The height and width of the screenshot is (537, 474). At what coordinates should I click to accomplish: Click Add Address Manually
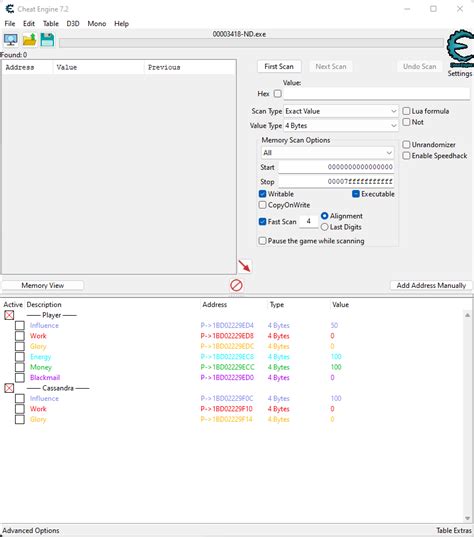pyautogui.click(x=431, y=285)
